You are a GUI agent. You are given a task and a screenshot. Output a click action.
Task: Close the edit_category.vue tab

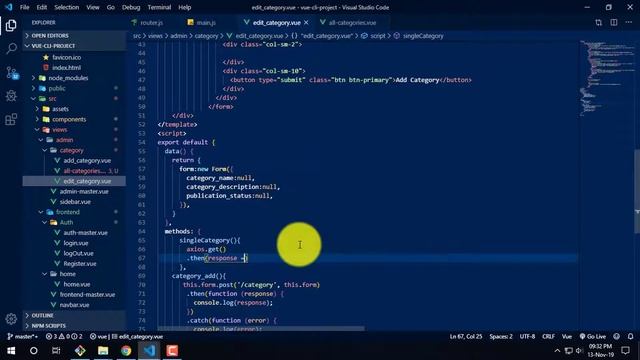pyautogui.click(x=306, y=22)
